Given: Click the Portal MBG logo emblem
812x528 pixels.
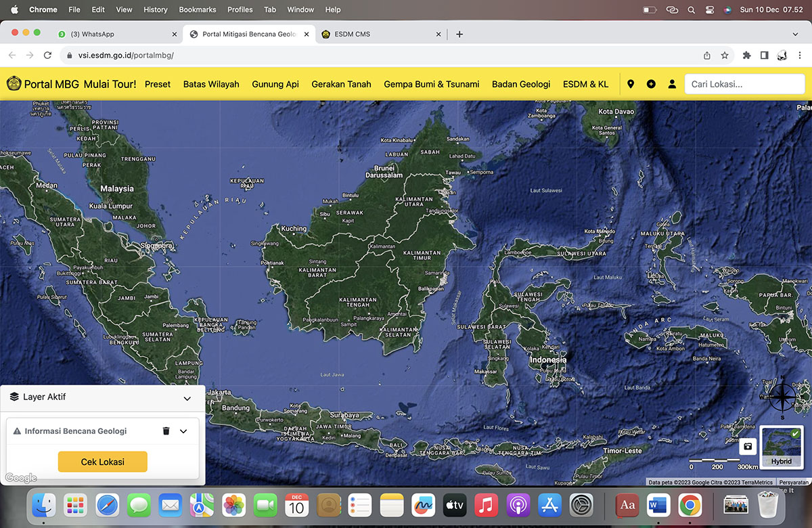Looking at the screenshot, I should [14, 84].
